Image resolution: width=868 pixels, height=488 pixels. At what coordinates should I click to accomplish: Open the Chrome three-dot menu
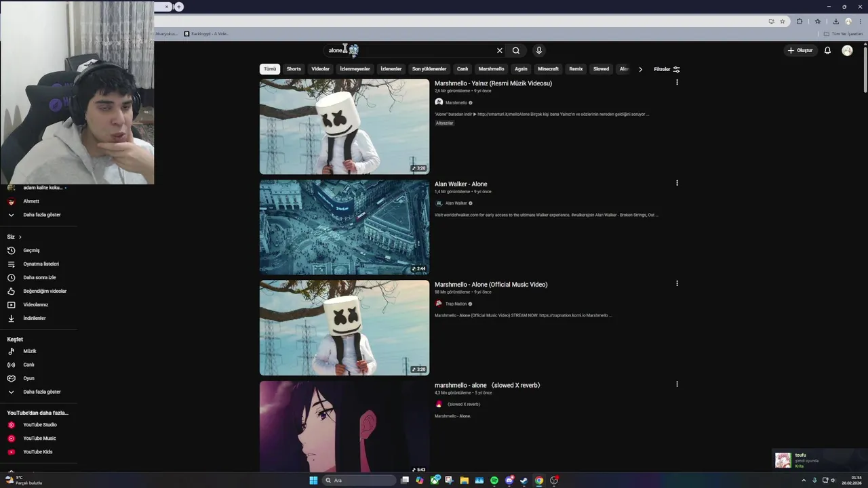[859, 21]
